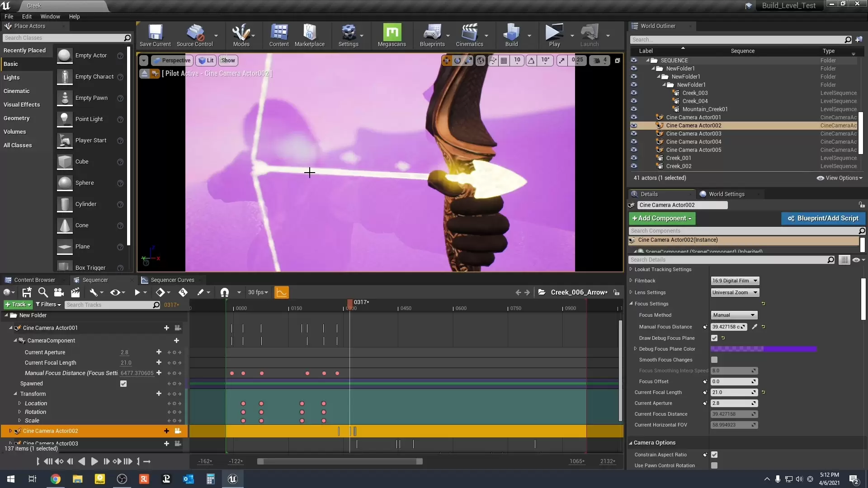Click the Add Component button

coord(662,218)
